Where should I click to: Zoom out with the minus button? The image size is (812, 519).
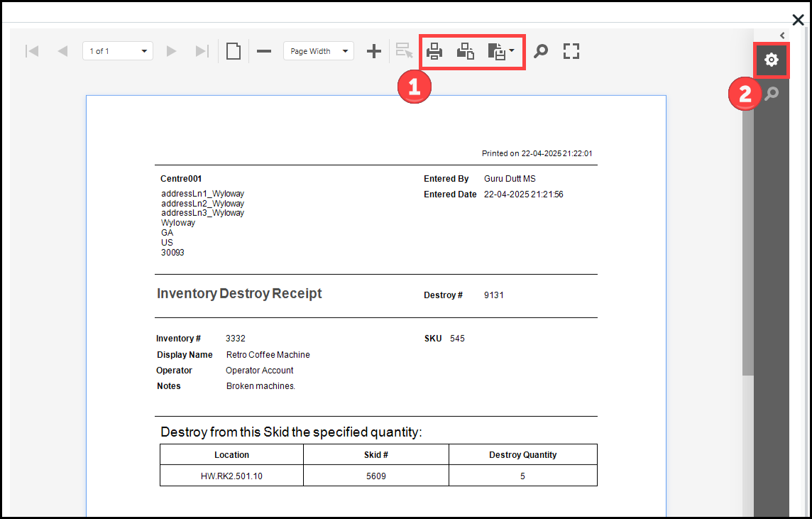264,51
